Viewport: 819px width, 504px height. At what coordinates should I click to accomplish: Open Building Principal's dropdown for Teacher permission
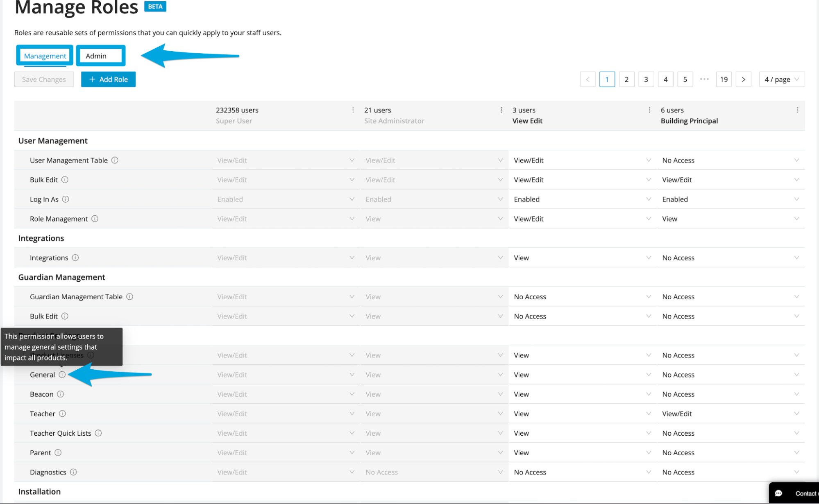click(x=796, y=414)
